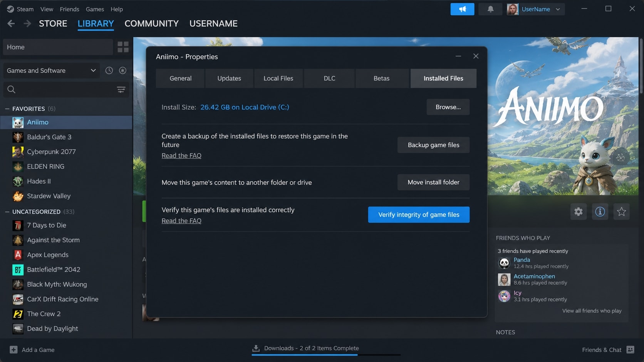Click View all friends who play

coord(592,311)
